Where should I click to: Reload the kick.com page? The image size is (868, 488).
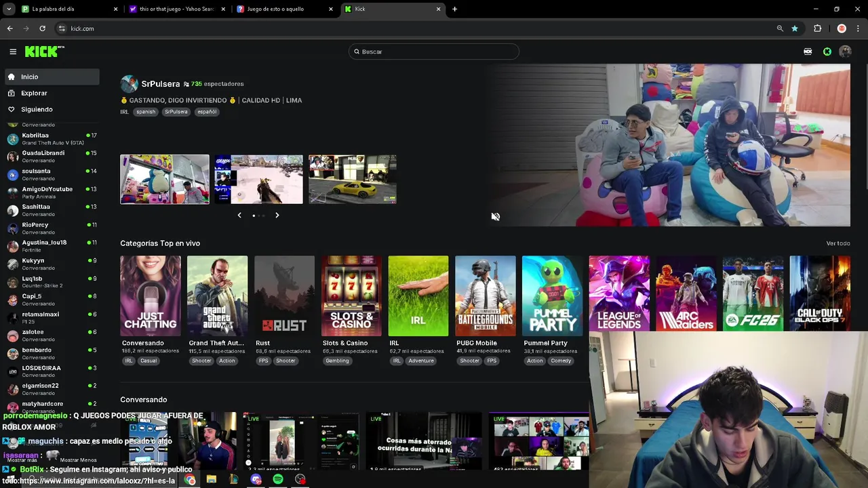pos(42,28)
